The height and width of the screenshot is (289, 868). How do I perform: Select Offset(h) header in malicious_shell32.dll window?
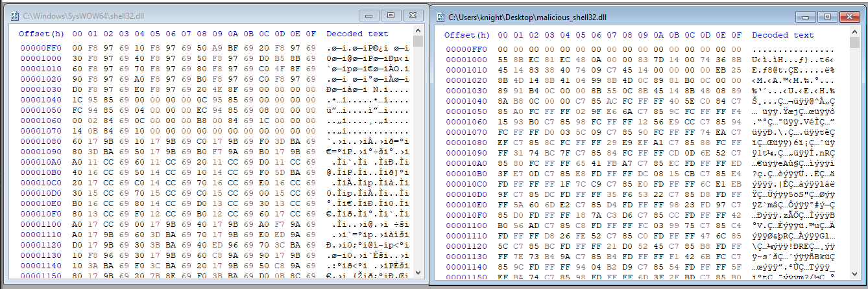(467, 35)
